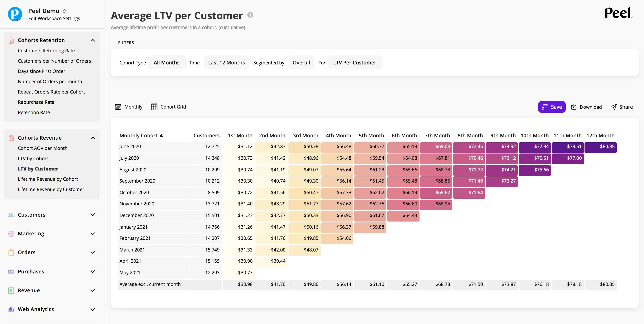Click the Cohorts Retention section icon
Screen dimensions: 644x324
(11, 40)
